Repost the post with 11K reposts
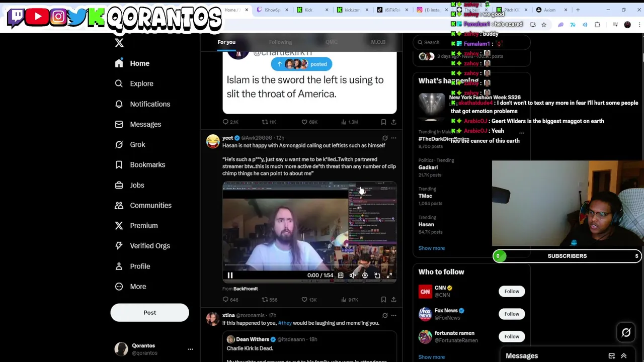Screen dimensions: 644x362 (269, 122)
